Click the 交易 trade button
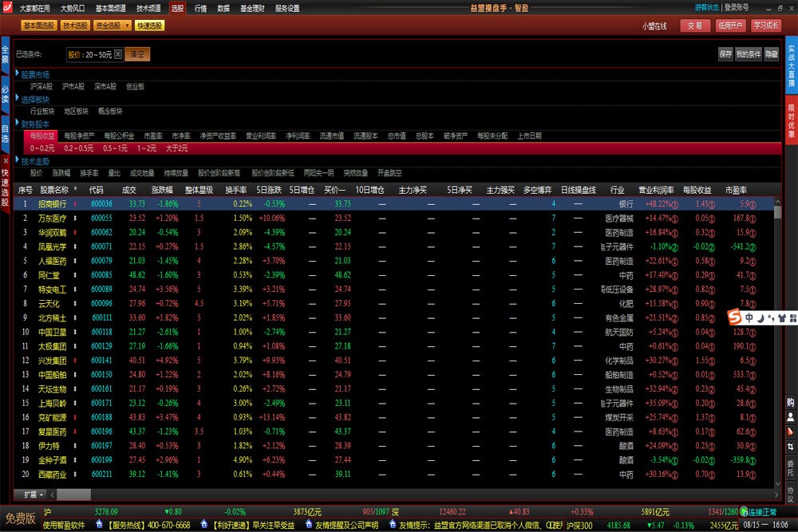The image size is (798, 532). click(695, 26)
